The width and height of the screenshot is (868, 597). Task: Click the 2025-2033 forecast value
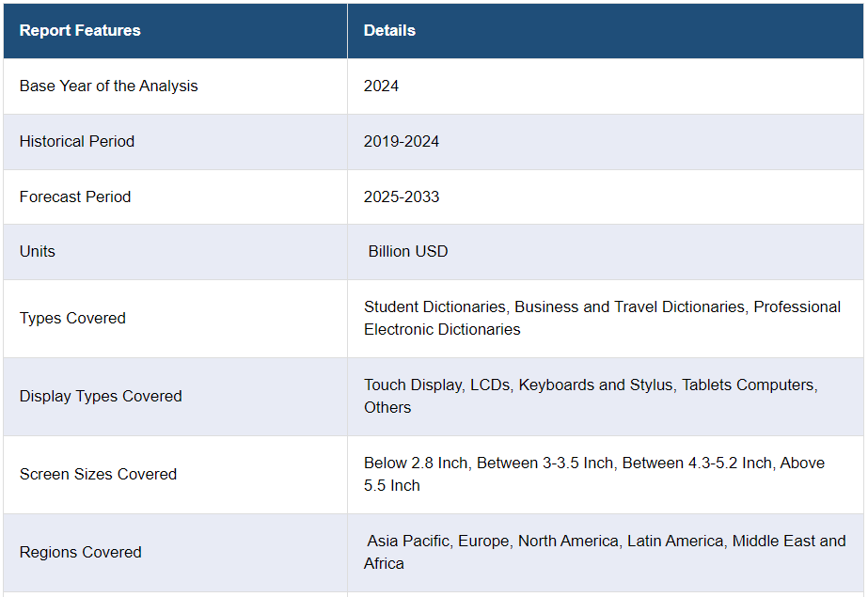pyautogui.click(x=402, y=197)
